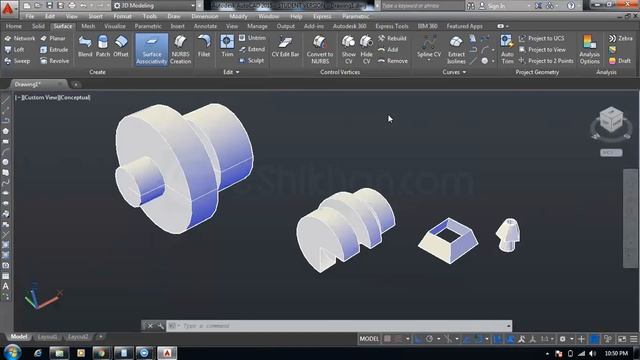The height and width of the screenshot is (360, 640).
Task: Select the Sweep surface tool
Action: tap(17, 61)
